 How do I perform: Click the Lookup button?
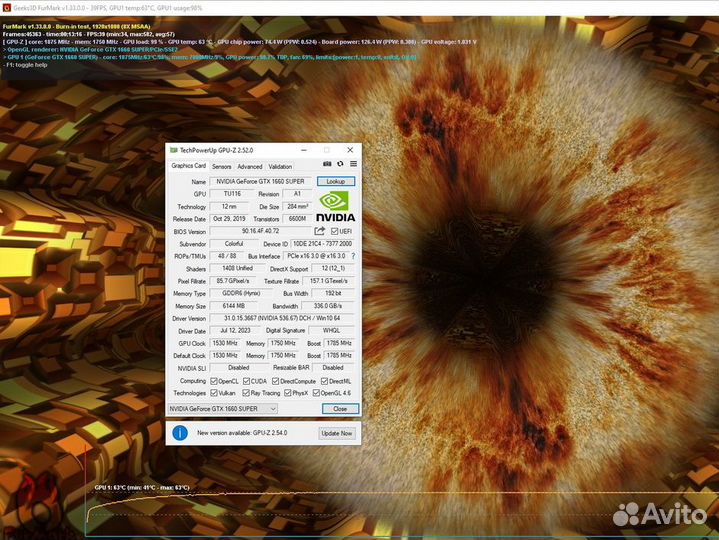tap(335, 181)
